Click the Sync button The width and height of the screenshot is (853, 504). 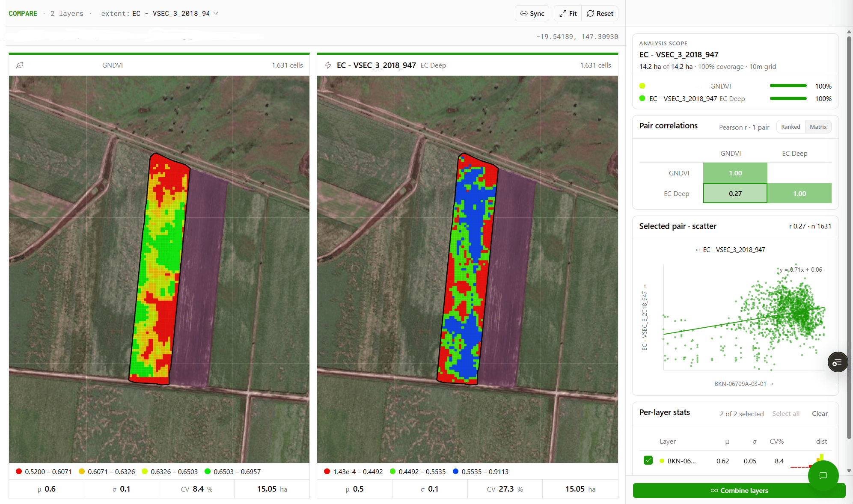pos(532,13)
